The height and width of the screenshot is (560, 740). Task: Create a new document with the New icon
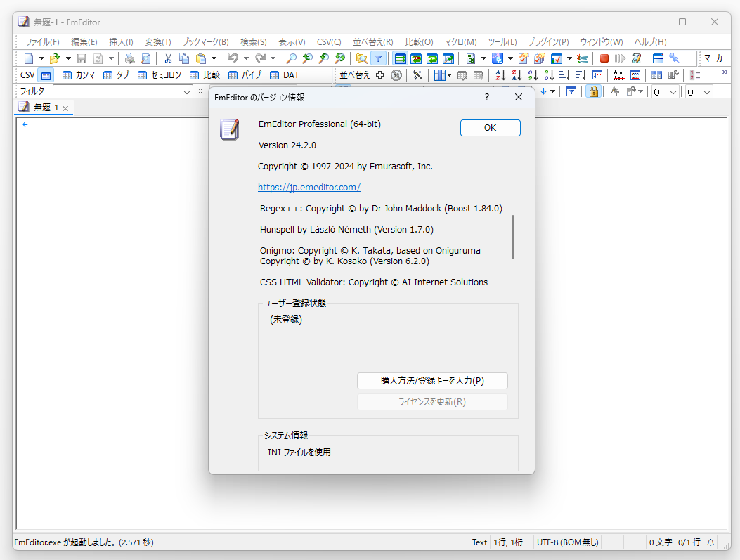tap(28, 59)
